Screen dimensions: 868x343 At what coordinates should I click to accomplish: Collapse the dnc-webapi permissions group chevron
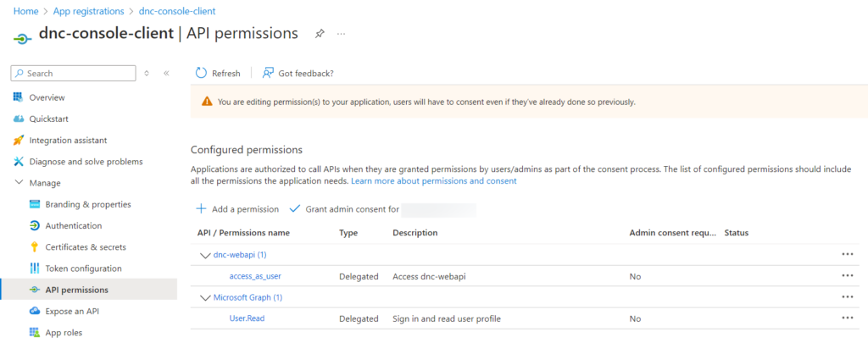[x=205, y=255]
